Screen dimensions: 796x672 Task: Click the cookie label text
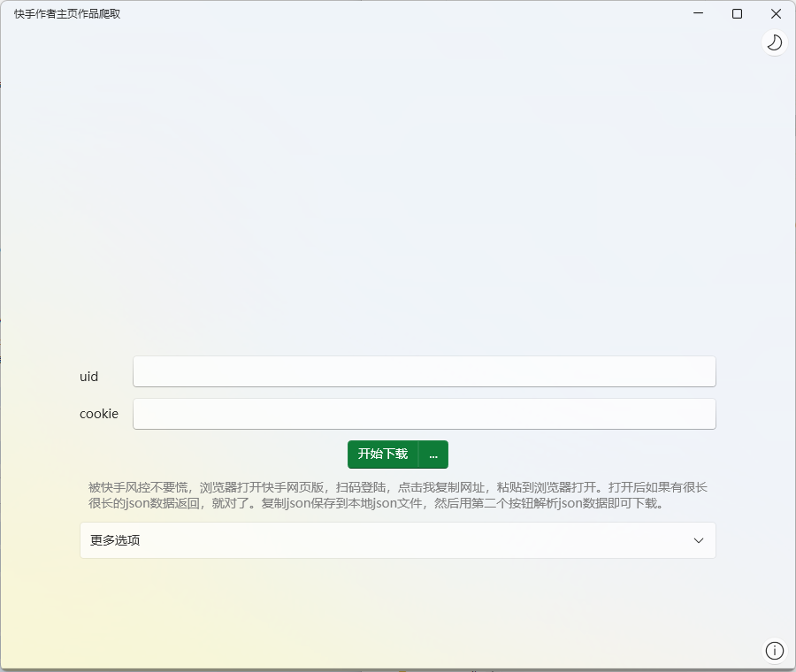[99, 414]
